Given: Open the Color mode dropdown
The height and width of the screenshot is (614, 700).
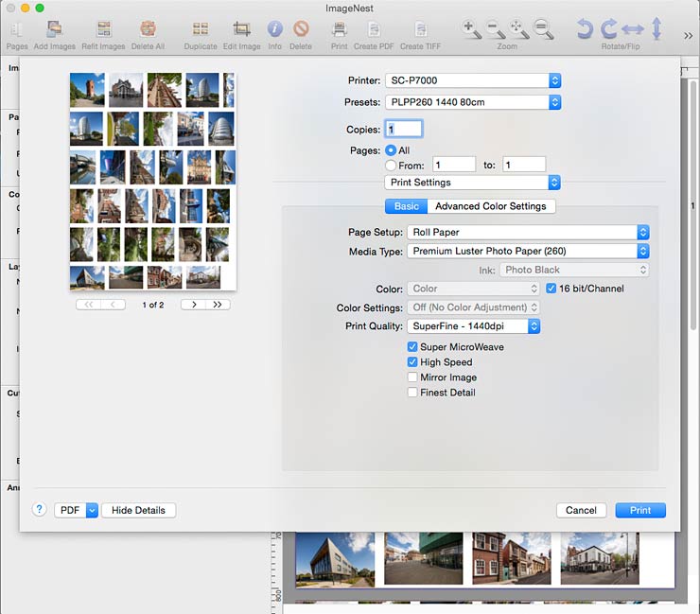Looking at the screenshot, I should click(473, 289).
